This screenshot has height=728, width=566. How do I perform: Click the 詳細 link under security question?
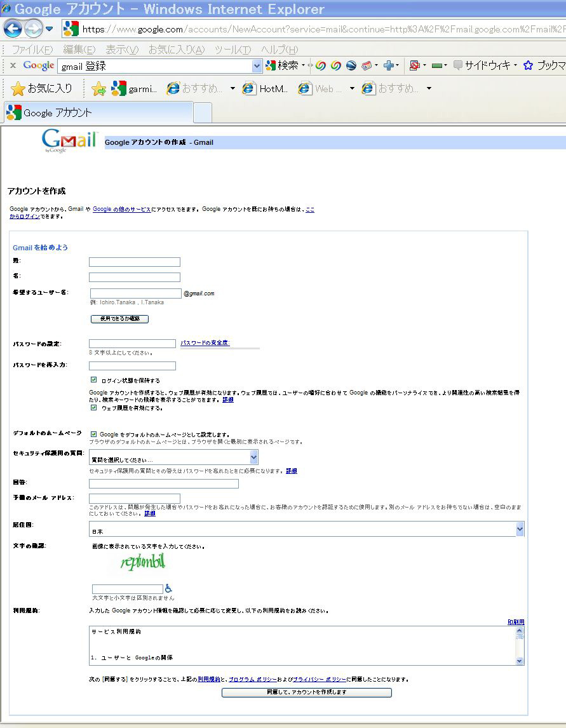pyautogui.click(x=291, y=471)
